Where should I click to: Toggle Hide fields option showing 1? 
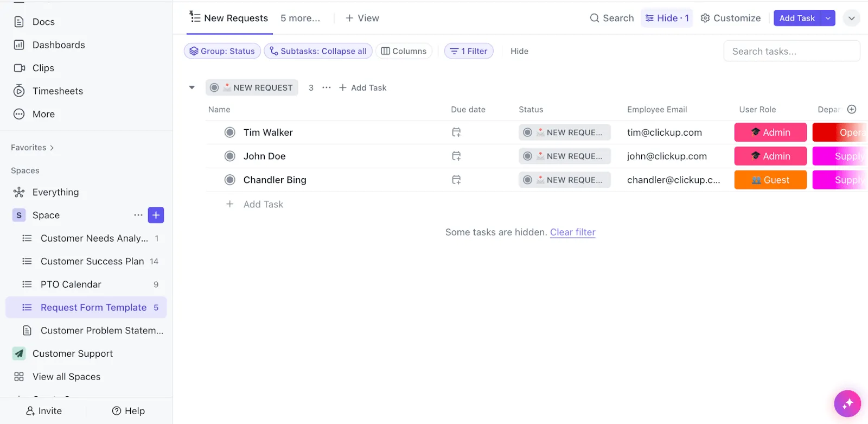[667, 18]
